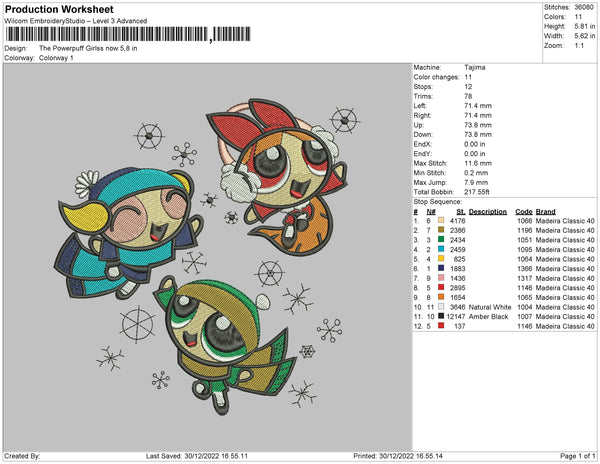Click the green-hatted girl in the design preview
This screenshot has height=464, width=600.
[224, 346]
